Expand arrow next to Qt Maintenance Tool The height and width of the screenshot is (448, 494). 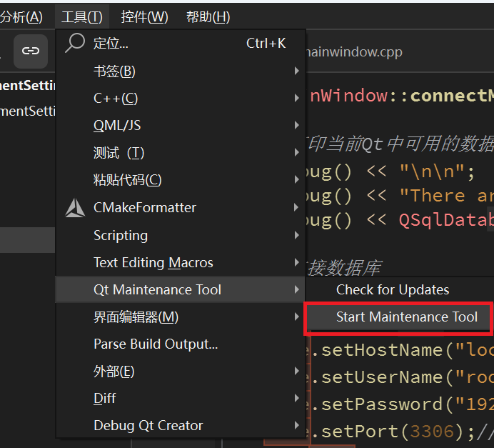(x=296, y=289)
